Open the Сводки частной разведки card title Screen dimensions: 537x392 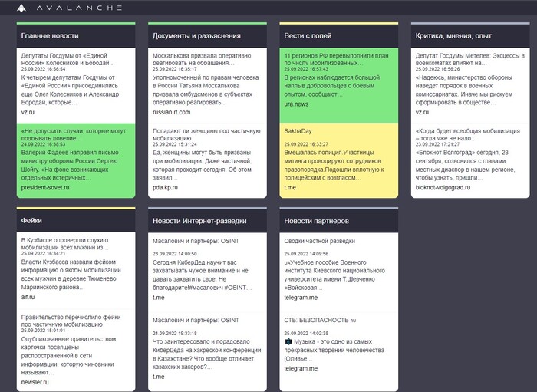point(320,241)
